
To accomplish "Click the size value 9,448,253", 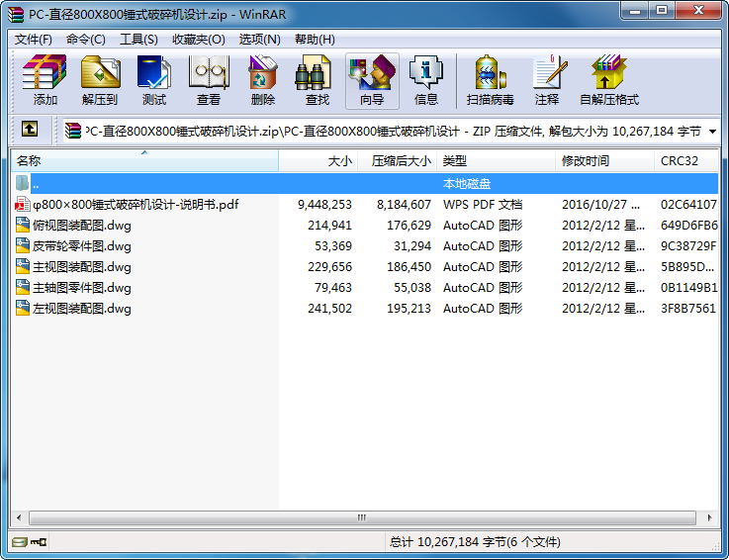I will click(324, 204).
